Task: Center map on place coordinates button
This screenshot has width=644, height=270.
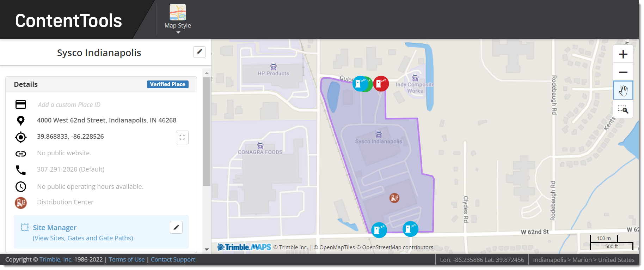Action: (x=182, y=137)
